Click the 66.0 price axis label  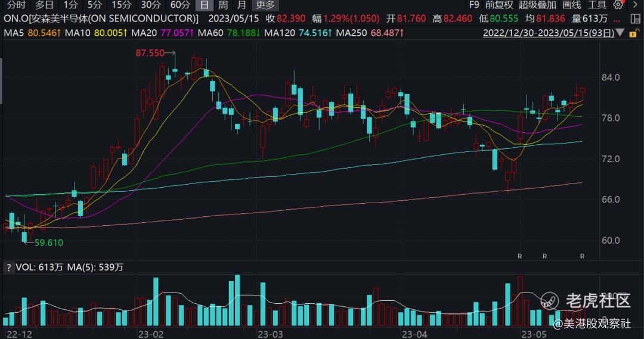click(x=611, y=200)
